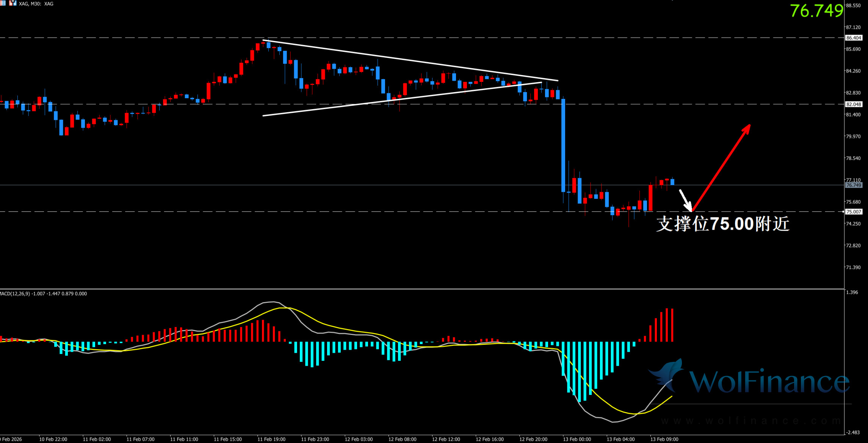Select the lower white triangle trendline
The width and height of the screenshot is (868, 443).
point(402,99)
